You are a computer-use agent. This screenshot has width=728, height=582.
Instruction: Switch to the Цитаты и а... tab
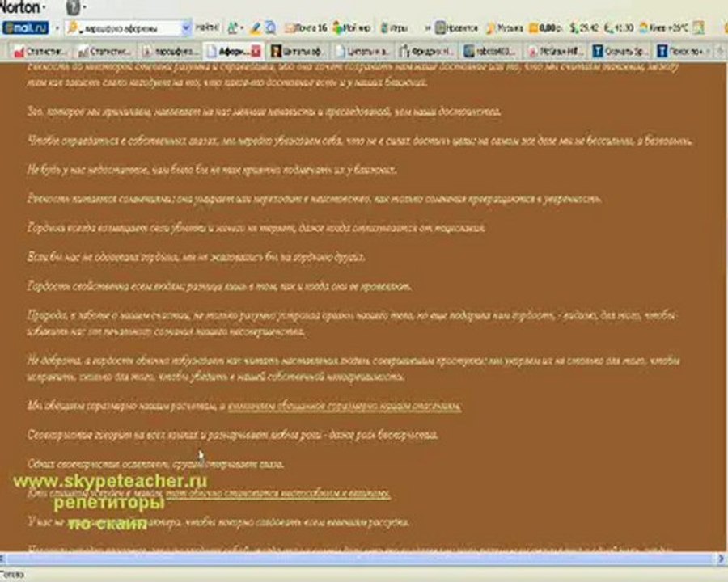(362, 51)
